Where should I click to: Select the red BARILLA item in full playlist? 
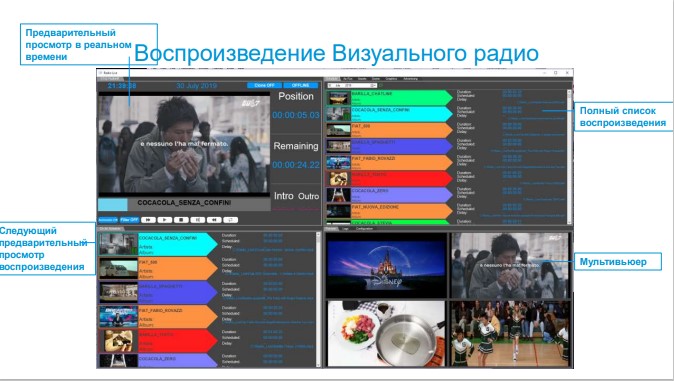pyautogui.click(x=402, y=178)
